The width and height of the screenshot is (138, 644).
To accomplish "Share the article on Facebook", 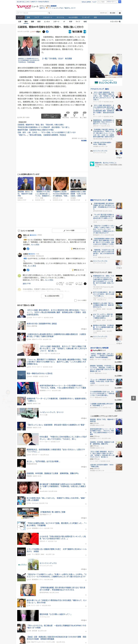I will pos(47,32).
